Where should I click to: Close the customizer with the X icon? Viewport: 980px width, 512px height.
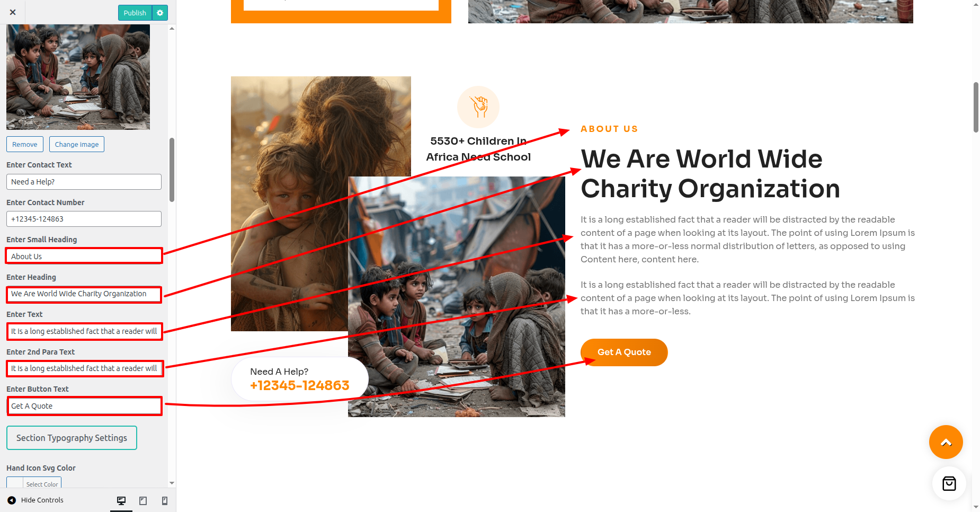click(x=13, y=12)
